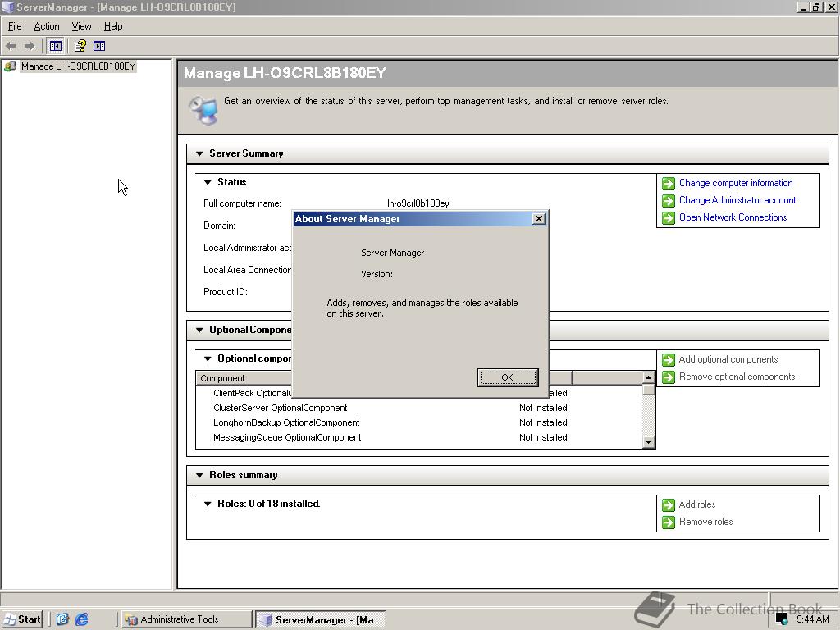
Task: Collapse the Server Summary section
Action: (199, 153)
